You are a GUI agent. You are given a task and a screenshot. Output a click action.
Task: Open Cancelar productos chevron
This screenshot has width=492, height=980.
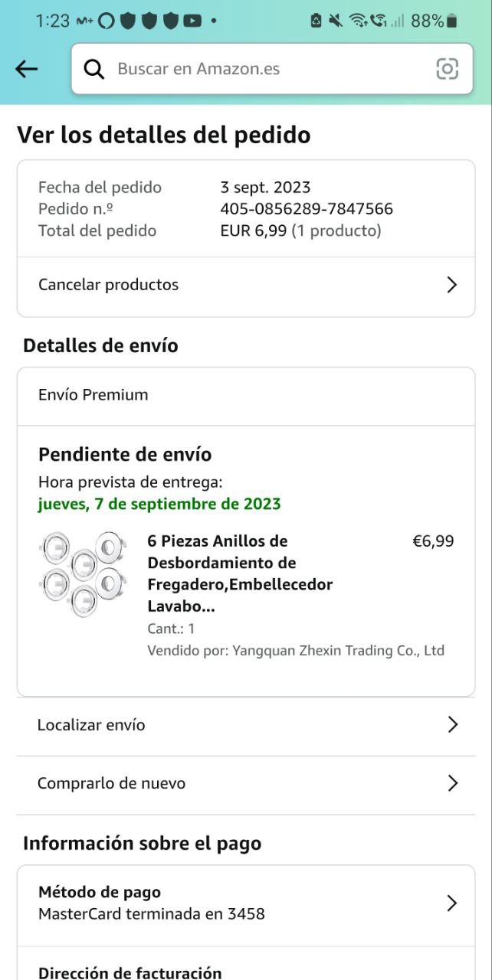tap(451, 285)
